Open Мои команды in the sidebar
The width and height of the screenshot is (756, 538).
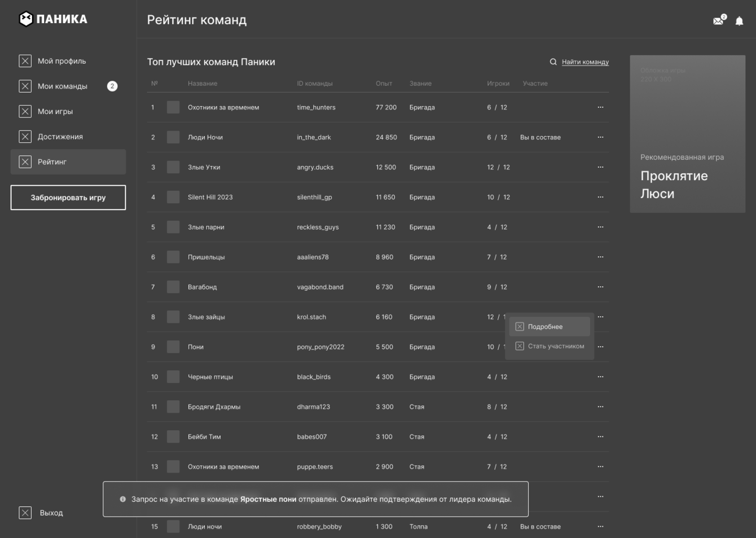pyautogui.click(x=63, y=86)
